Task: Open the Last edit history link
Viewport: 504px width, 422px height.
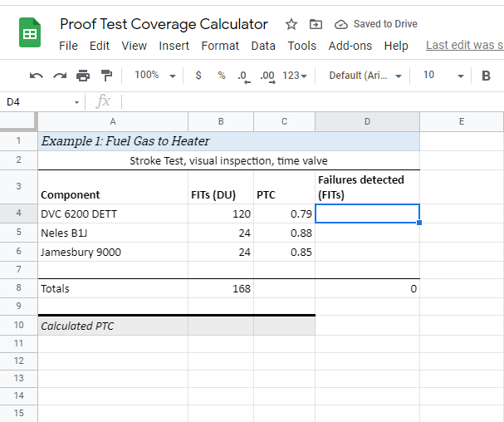Action: [x=465, y=46]
